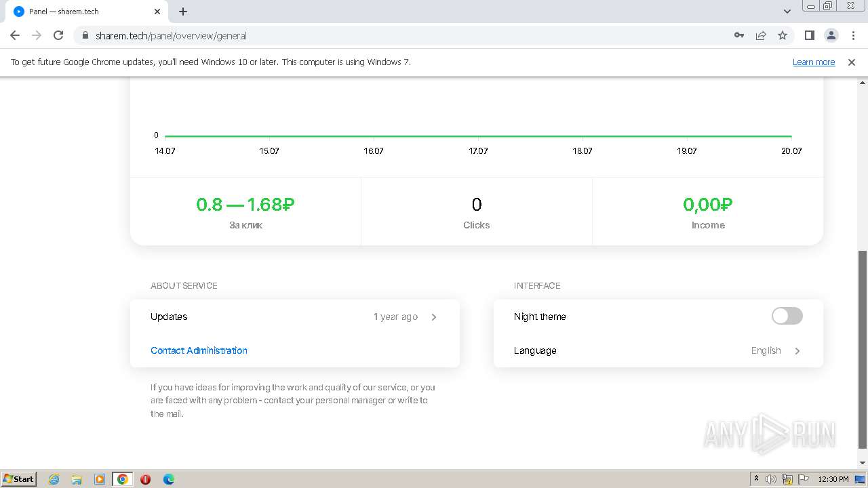Open the Action Center flag icon
868x488 pixels.
[x=804, y=479]
